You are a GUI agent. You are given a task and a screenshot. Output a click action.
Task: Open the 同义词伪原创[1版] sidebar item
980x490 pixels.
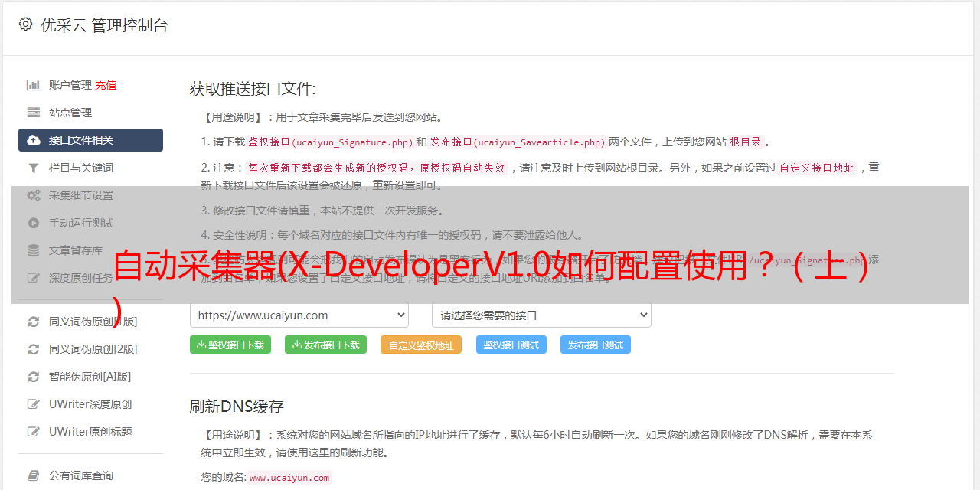pos(90,322)
